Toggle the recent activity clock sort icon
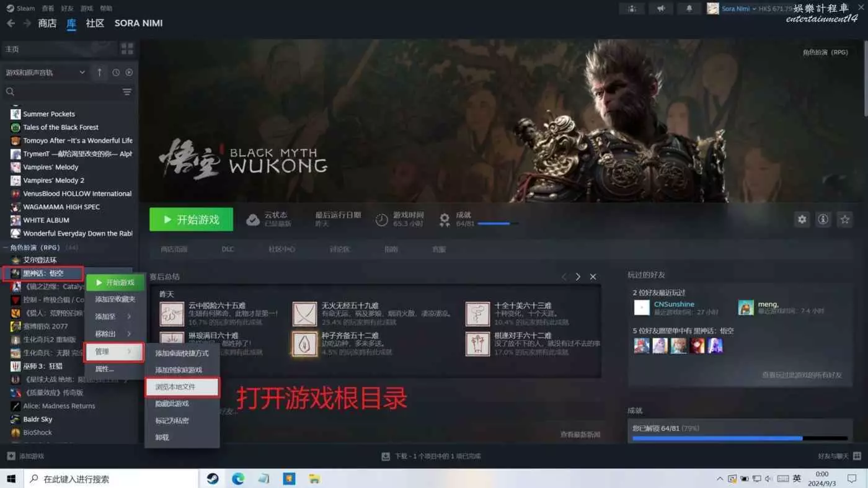Screen dimensions: 868x488 coord(116,73)
